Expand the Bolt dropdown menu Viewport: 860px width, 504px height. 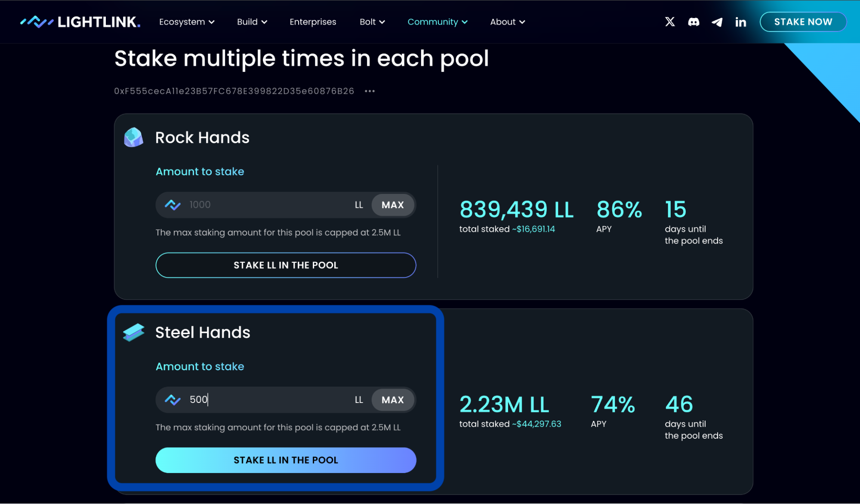(372, 22)
